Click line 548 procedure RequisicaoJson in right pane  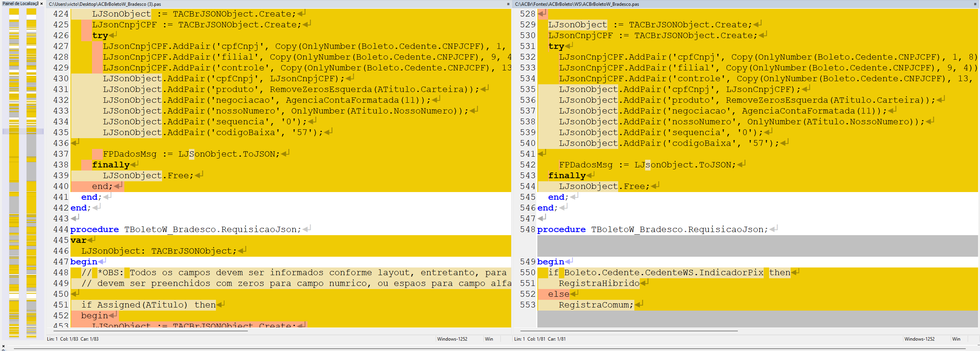click(x=652, y=229)
